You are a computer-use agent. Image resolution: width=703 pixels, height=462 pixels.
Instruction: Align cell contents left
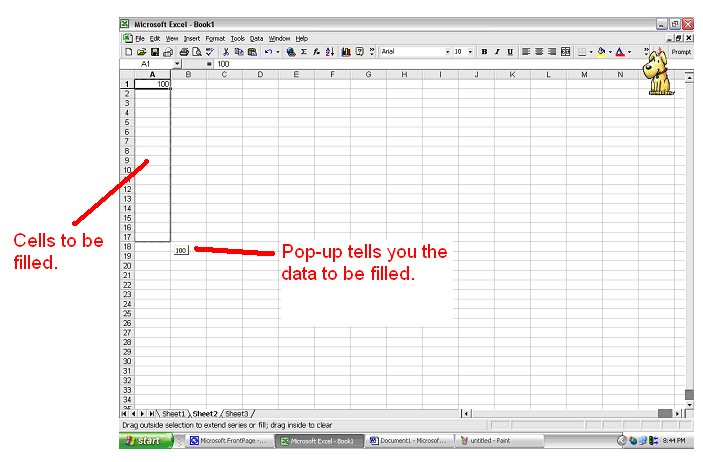pyautogui.click(x=526, y=52)
